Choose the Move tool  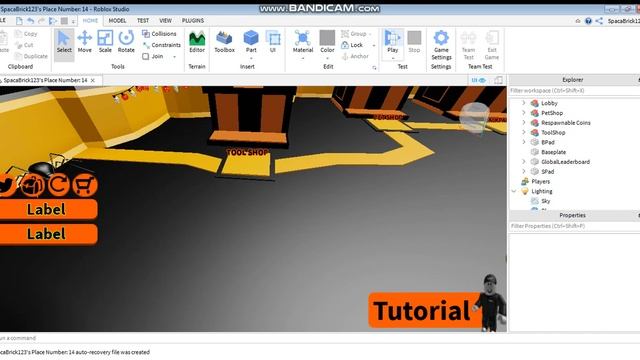(x=84, y=42)
